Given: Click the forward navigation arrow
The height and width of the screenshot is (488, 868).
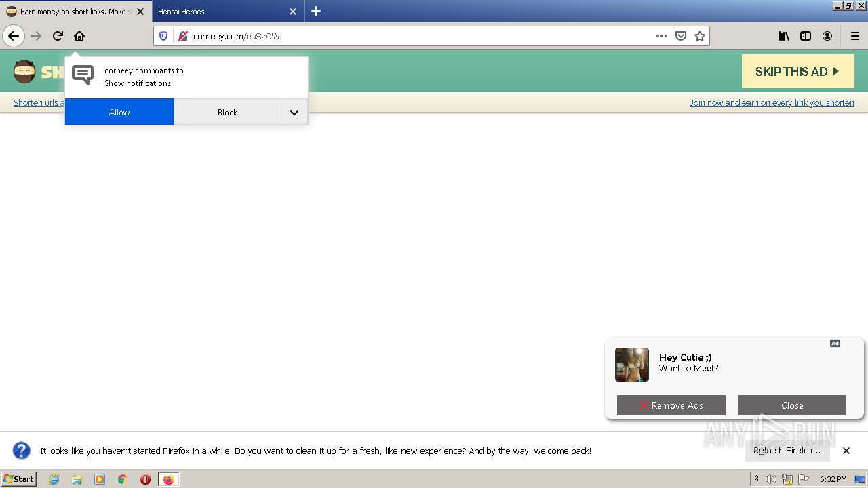Looking at the screenshot, I should tap(36, 36).
